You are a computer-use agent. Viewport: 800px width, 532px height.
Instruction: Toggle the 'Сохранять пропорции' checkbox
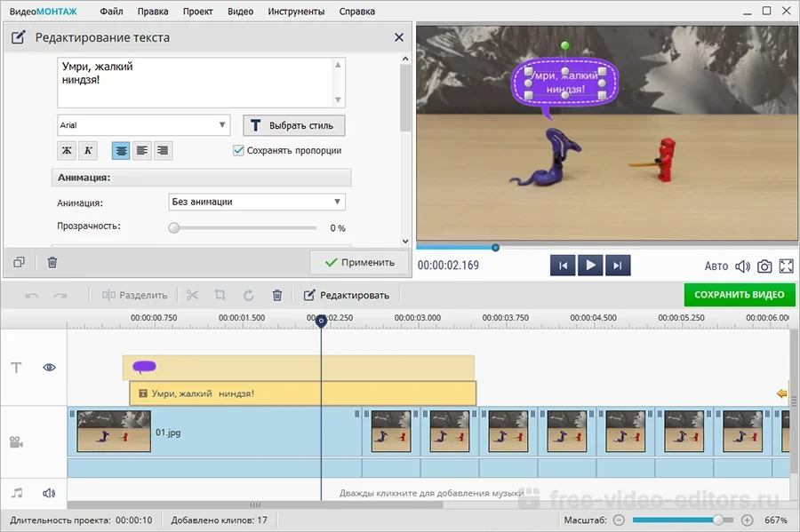(x=238, y=150)
